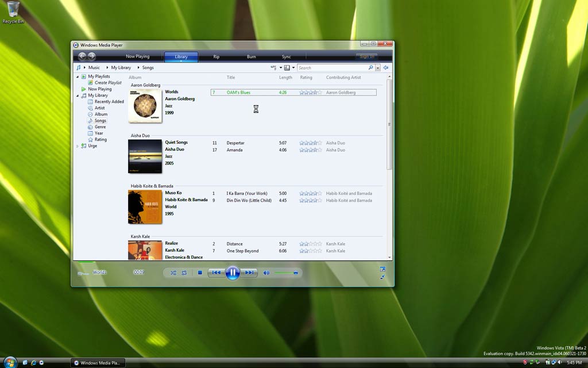Pause playback with the round pause button
This screenshot has height=368, width=588.
click(233, 273)
